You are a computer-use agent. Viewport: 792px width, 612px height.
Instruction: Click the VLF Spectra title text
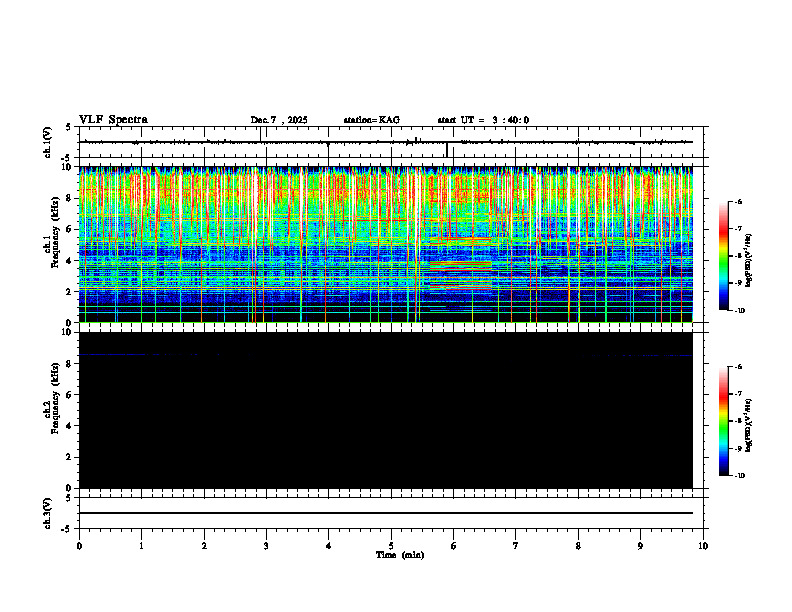point(113,120)
